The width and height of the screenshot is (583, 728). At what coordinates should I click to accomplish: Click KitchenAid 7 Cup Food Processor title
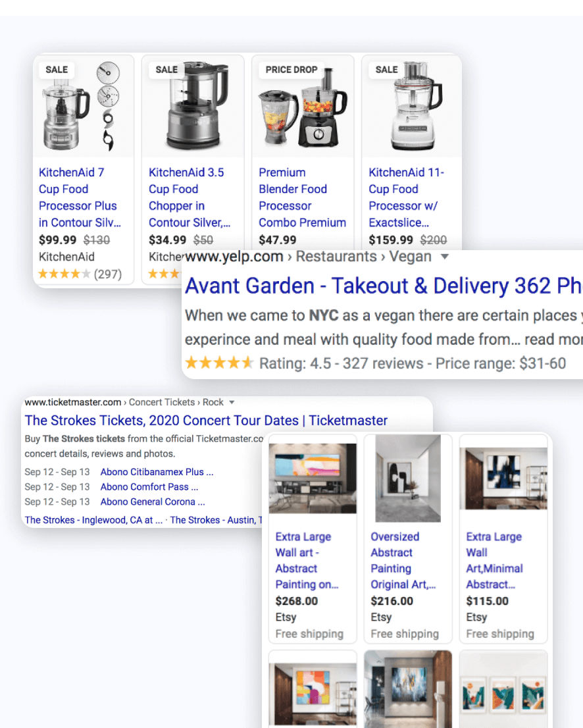tap(80, 197)
